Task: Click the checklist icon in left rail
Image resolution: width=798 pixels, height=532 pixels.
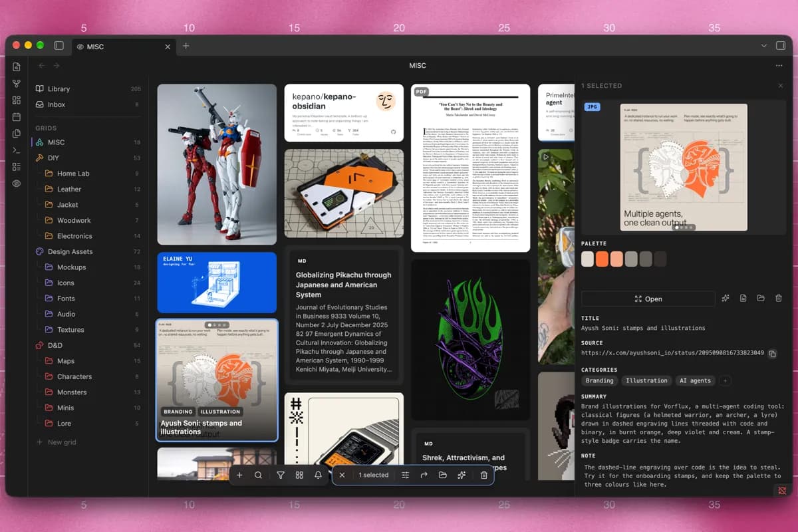Action: point(17,166)
